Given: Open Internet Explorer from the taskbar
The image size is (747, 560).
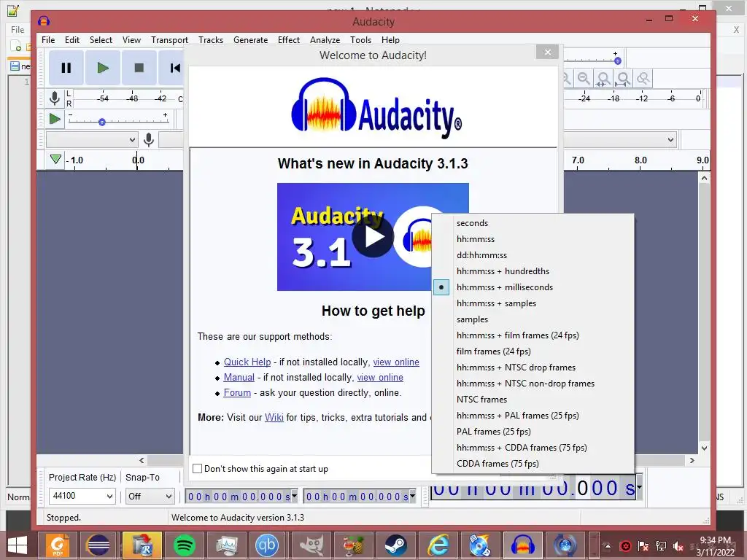Looking at the screenshot, I should point(438,545).
